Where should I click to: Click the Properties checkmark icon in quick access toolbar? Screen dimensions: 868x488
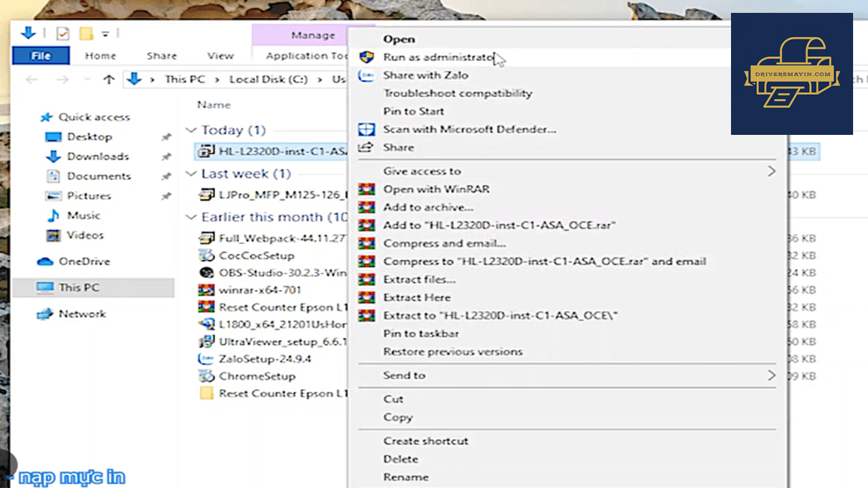click(62, 33)
